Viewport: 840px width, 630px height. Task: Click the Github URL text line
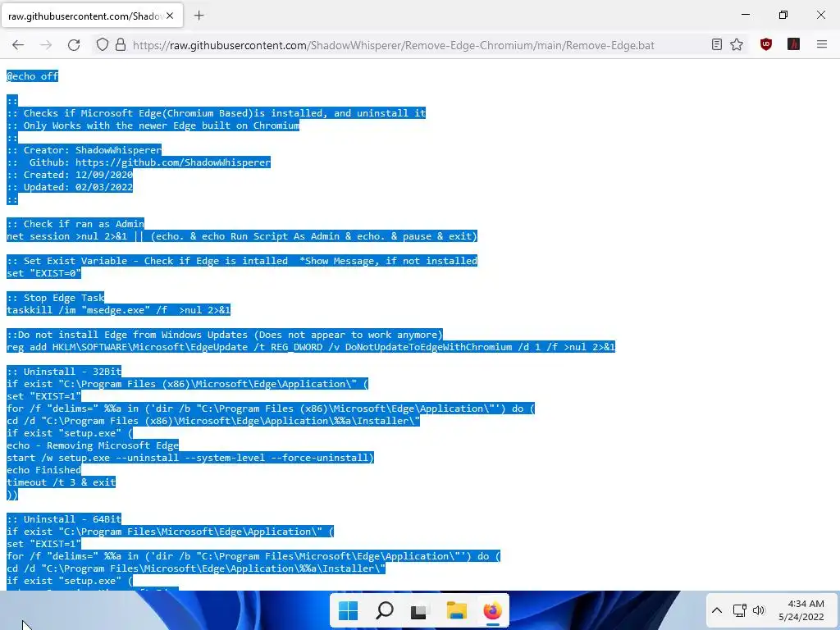point(139,162)
